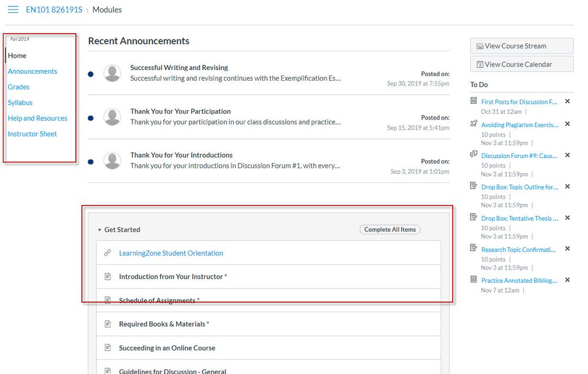Image resolution: width=588 pixels, height=374 pixels.
Task: Open Announcements in the course menu
Action: click(32, 71)
